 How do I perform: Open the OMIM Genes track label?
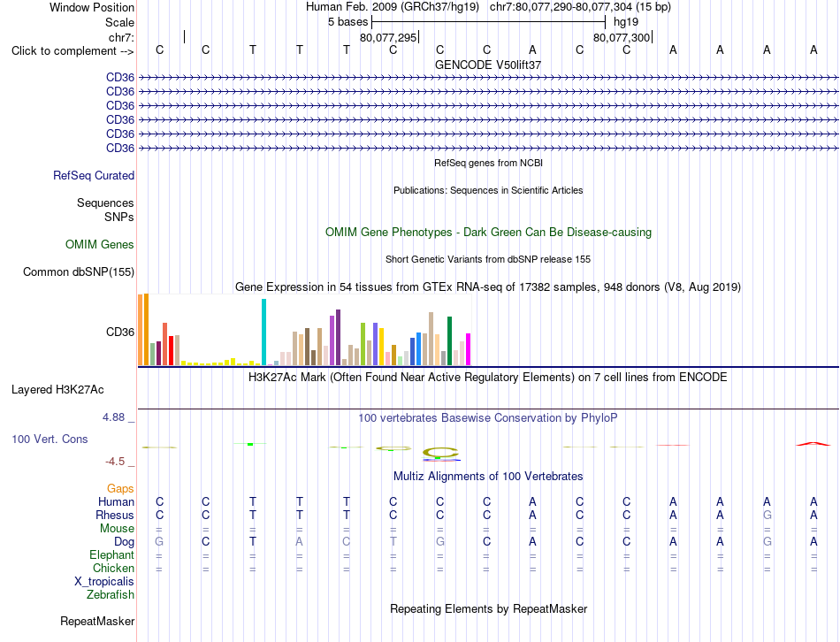coord(100,244)
